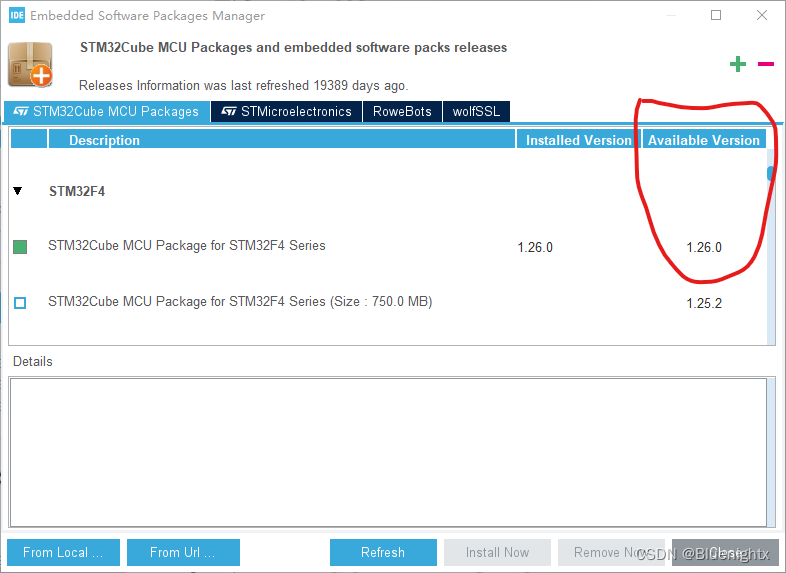Click the IDE logo in title bar

(17, 15)
